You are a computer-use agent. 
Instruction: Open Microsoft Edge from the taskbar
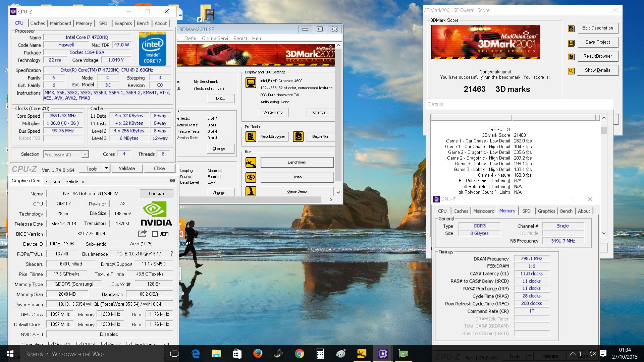click(196, 354)
